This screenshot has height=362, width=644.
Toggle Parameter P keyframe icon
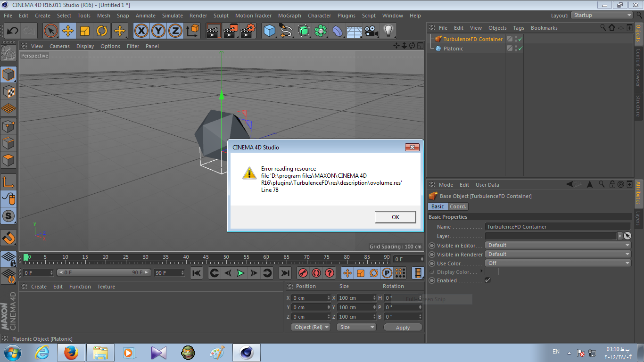[x=387, y=273]
